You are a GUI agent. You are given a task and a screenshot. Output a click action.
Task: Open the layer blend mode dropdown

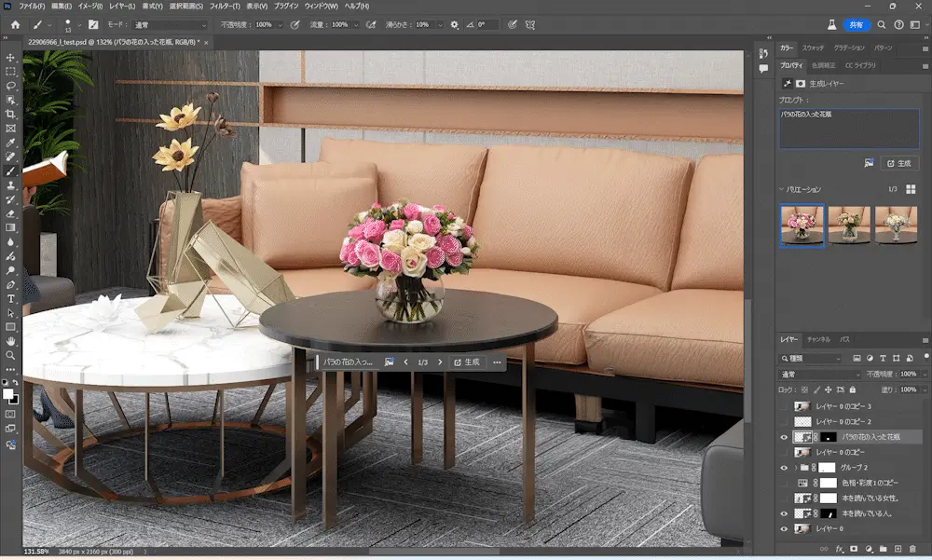(819, 375)
